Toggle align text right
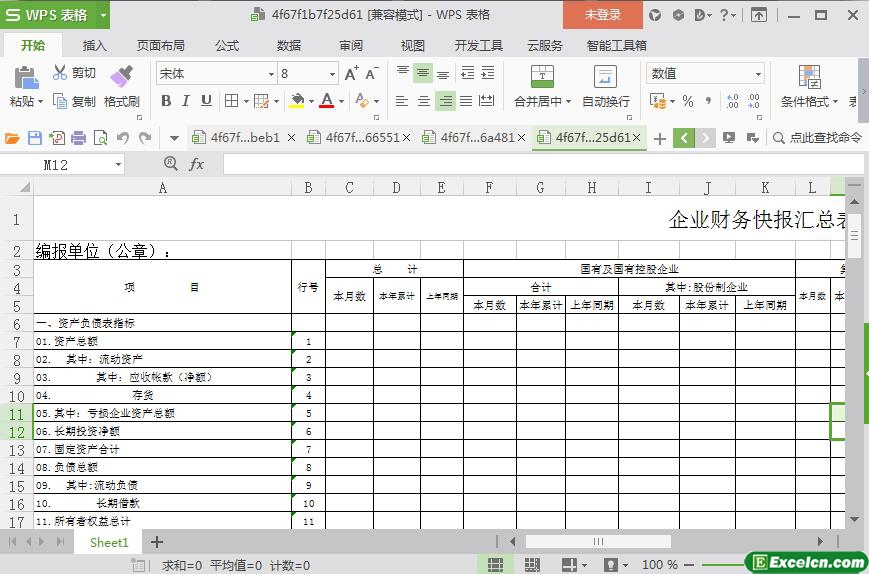 click(x=445, y=101)
